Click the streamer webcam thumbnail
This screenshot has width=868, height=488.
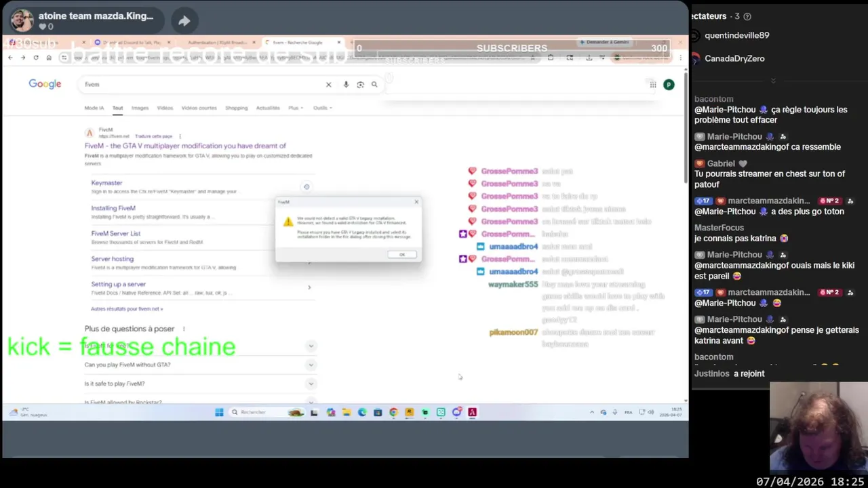coord(818,428)
